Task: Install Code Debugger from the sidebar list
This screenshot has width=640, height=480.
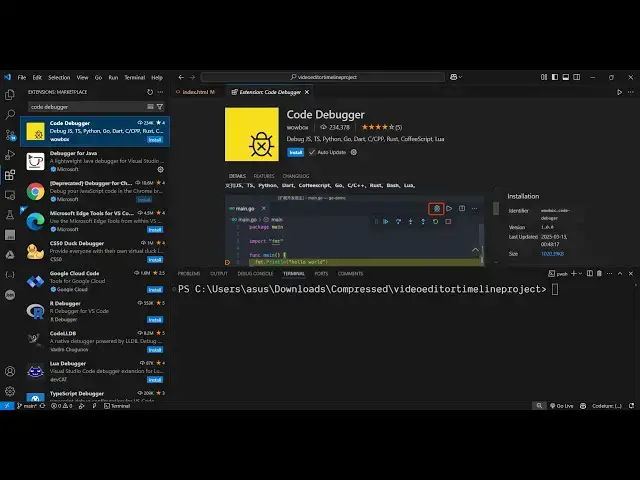Action: click(x=155, y=140)
